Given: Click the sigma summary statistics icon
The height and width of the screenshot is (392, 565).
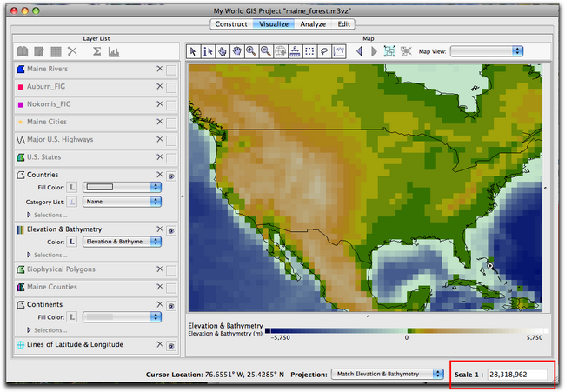Looking at the screenshot, I should pyautogui.click(x=96, y=51).
